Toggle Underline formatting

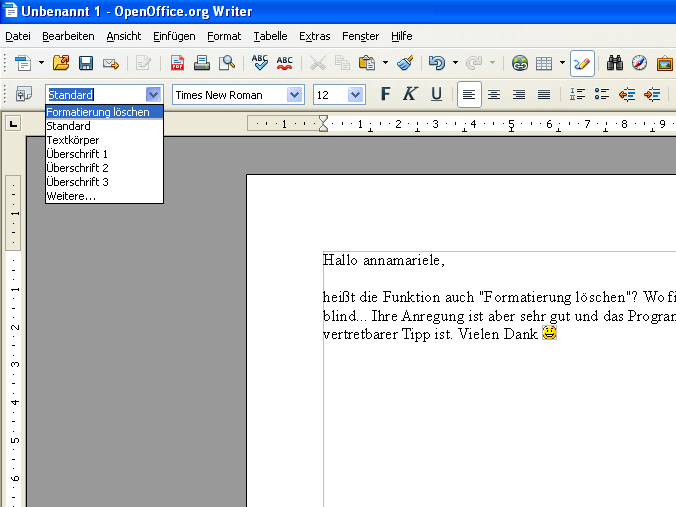[436, 94]
